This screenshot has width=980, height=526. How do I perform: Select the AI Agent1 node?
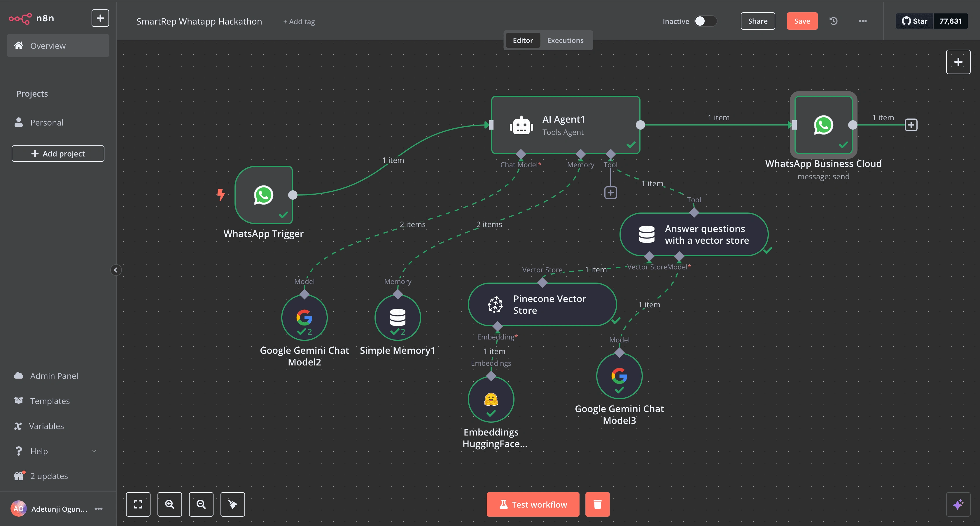coord(566,125)
